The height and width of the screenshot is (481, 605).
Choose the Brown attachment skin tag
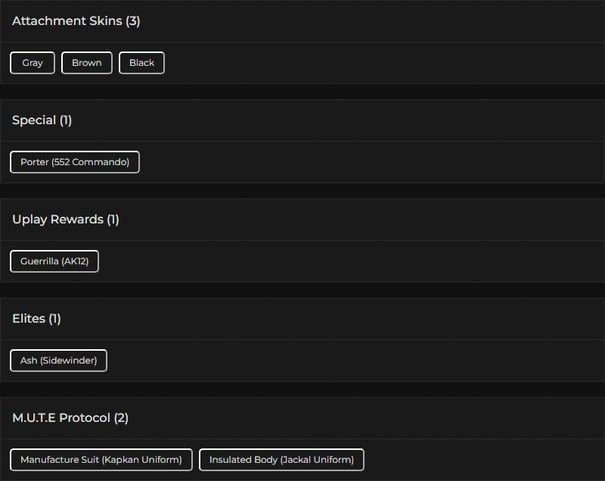pyautogui.click(x=87, y=63)
